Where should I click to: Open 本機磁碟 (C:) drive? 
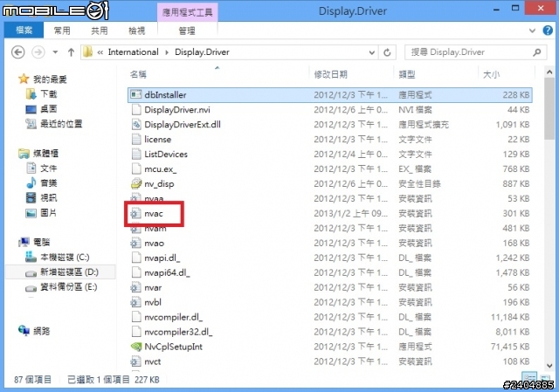click(65, 258)
